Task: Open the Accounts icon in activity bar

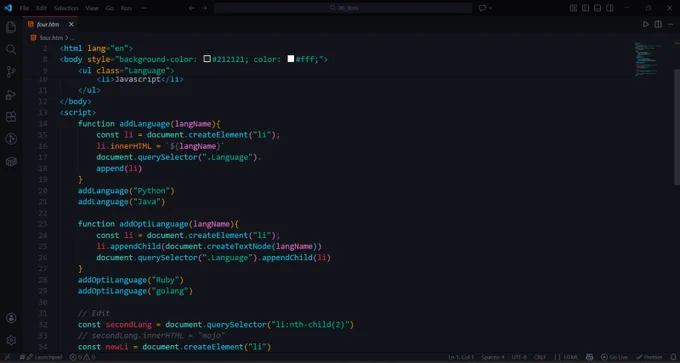Action: pyautogui.click(x=11, y=318)
